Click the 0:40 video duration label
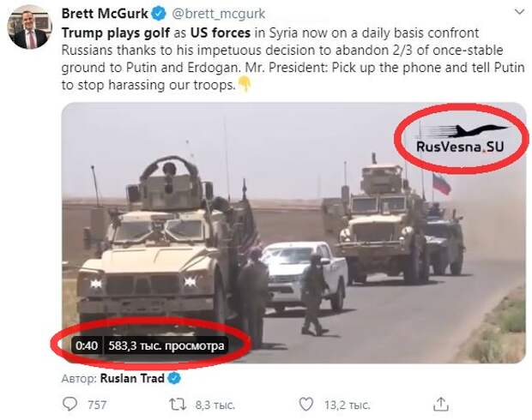Viewport: 532px width, 420px height. coord(87,345)
